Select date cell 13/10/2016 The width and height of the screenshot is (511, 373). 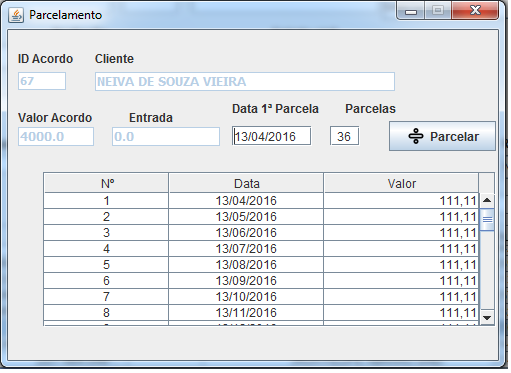point(246,297)
